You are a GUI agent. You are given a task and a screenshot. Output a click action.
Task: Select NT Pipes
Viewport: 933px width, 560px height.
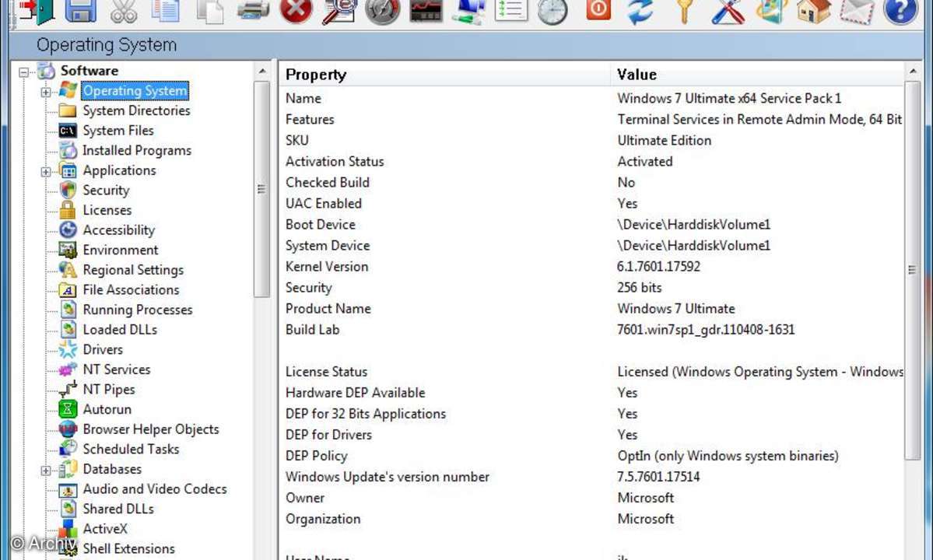[x=109, y=390]
